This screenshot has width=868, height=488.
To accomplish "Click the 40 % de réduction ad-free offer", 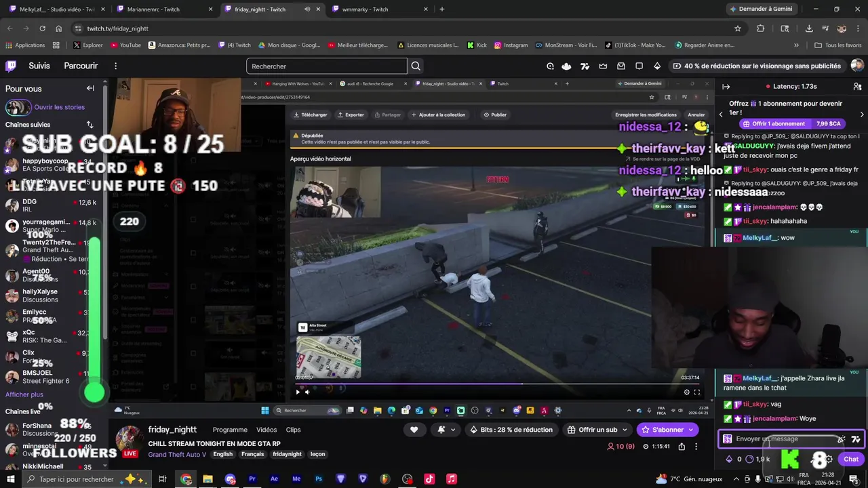I will [757, 66].
